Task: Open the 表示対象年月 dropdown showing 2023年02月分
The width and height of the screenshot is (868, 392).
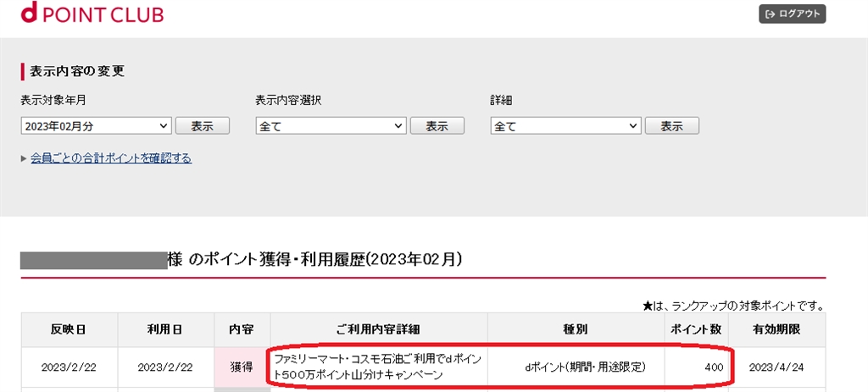Action: (97, 126)
